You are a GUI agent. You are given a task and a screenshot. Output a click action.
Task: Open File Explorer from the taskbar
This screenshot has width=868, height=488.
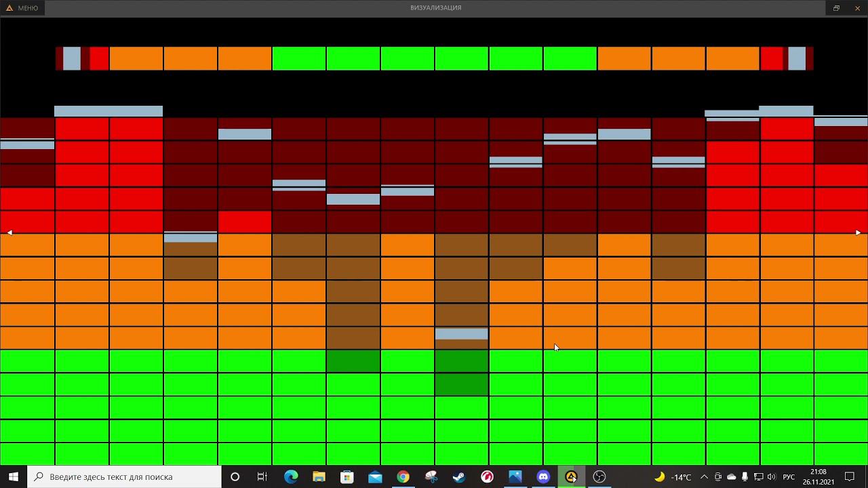(319, 476)
